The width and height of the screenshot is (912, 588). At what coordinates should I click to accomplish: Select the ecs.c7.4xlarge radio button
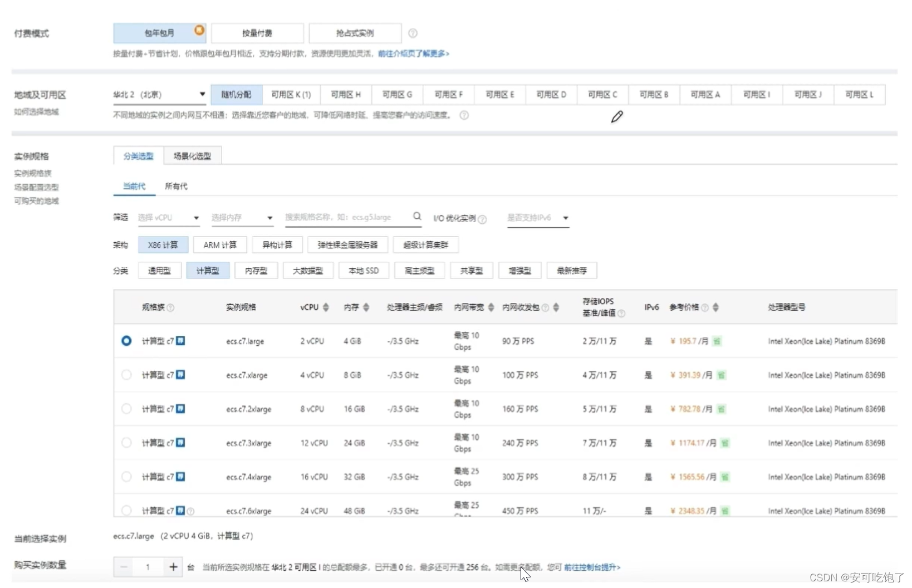click(x=126, y=477)
